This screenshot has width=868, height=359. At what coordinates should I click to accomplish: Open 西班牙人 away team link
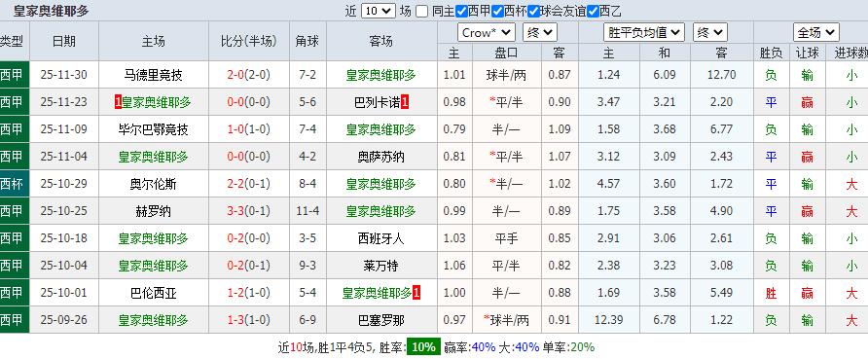point(380,238)
